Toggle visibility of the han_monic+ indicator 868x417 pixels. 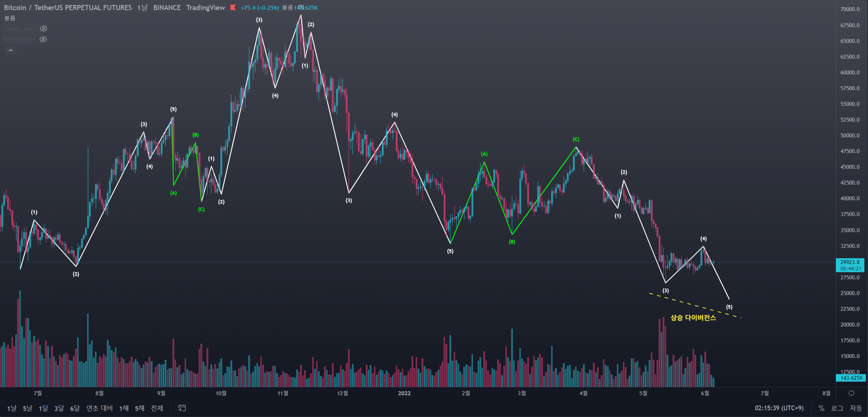[x=43, y=39]
